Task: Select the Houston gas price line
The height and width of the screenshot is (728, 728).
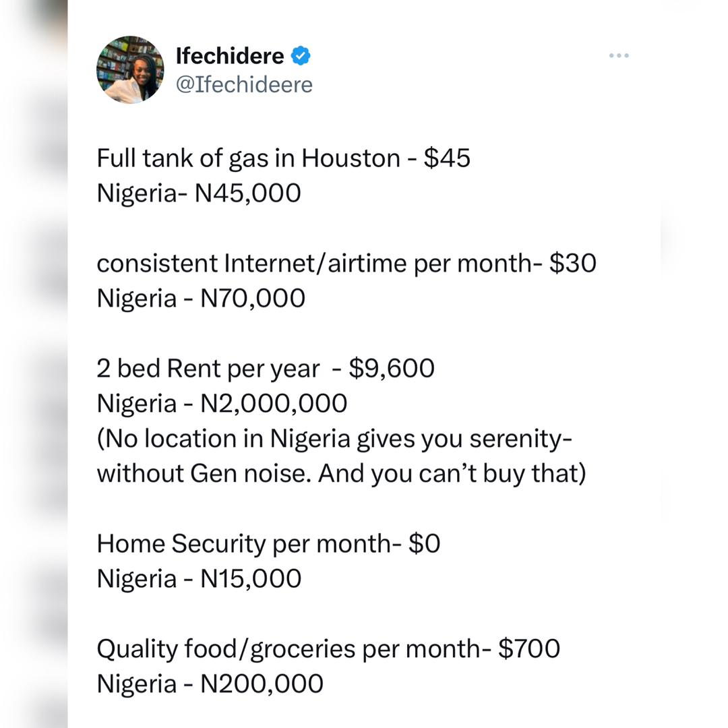Action: click(x=283, y=158)
